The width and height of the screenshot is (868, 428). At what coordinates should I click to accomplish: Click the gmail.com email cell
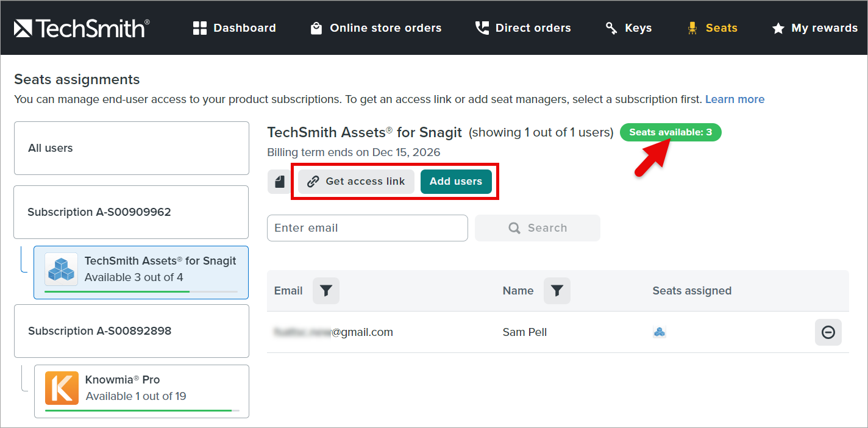click(333, 332)
